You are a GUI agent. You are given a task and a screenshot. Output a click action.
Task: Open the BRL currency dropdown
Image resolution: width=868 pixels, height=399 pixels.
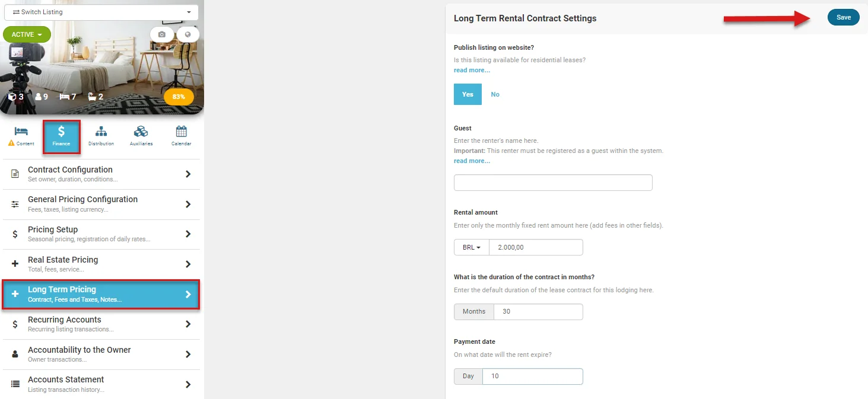pyautogui.click(x=472, y=247)
